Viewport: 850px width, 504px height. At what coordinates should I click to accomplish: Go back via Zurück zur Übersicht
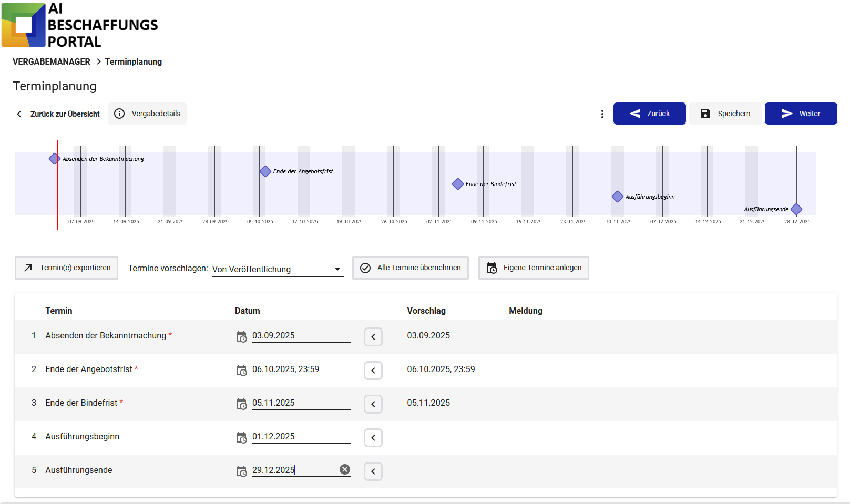point(58,114)
